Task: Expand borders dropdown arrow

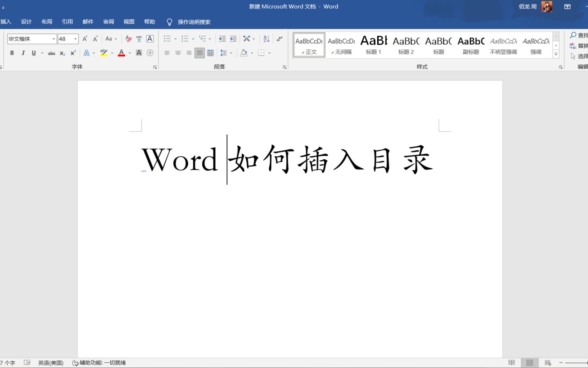Action: click(x=269, y=53)
